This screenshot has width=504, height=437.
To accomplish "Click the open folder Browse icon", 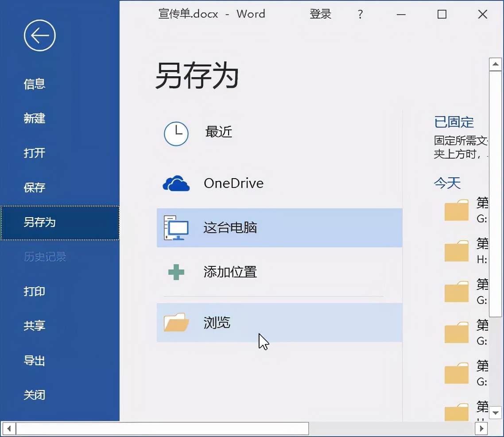I will pos(176,322).
